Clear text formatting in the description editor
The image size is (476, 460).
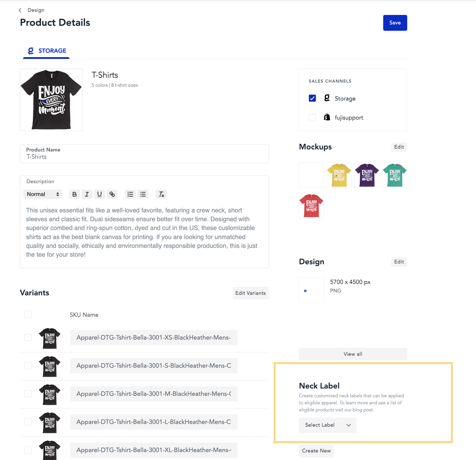[161, 194]
